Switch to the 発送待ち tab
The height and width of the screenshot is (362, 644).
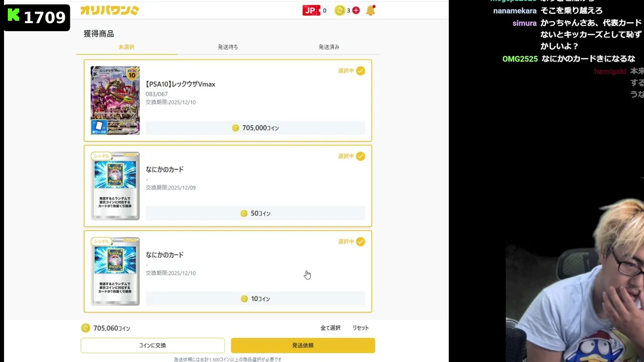(x=228, y=47)
